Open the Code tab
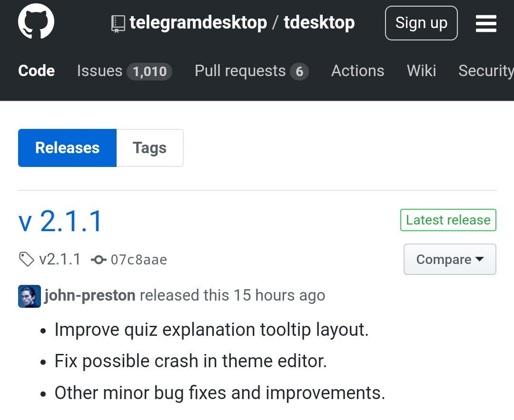This screenshot has height=420, width=514. coord(36,71)
